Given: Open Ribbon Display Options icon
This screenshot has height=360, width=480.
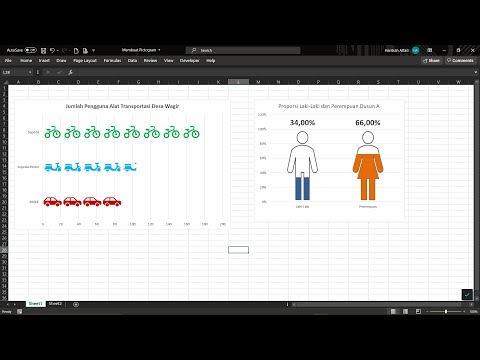Looking at the screenshot, I should tap(430, 50).
